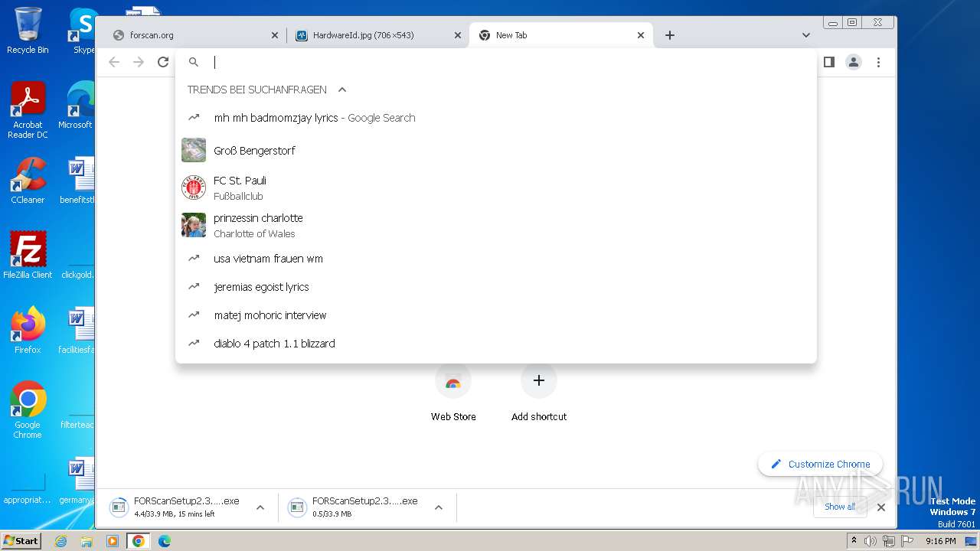
Task: Click the prinzessin charlotte photo thumbnail
Action: point(194,225)
